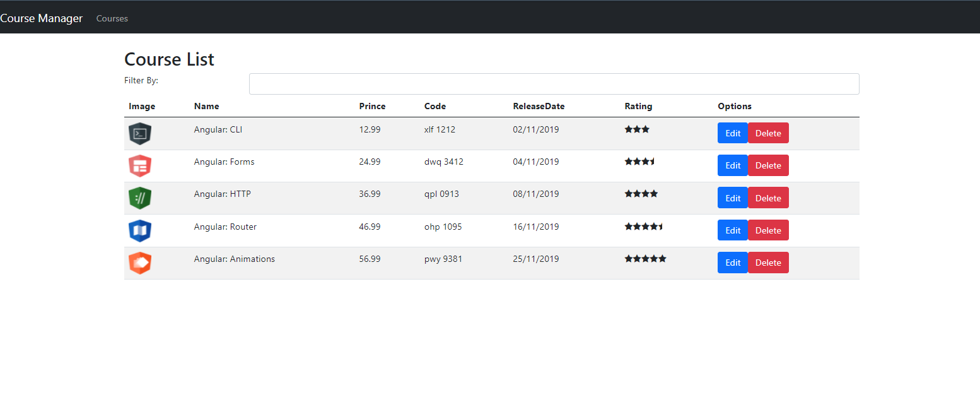Edit the Angular: CLI course

(x=733, y=133)
